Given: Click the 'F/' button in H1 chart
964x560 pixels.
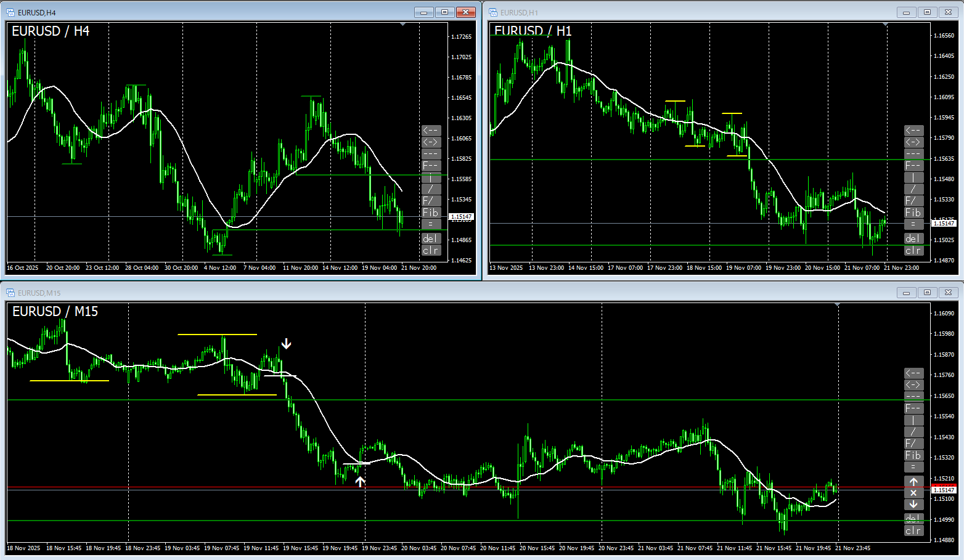Looking at the screenshot, I should (913, 201).
